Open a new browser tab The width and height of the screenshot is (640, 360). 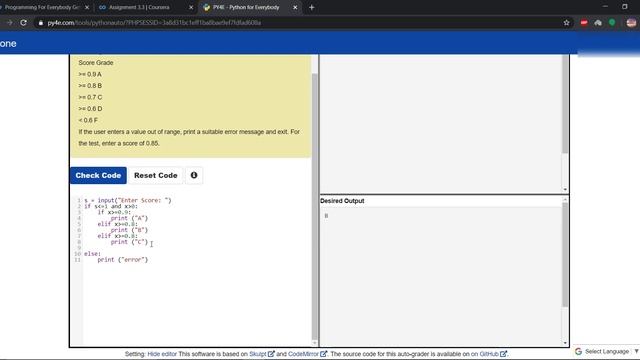coord(311,7)
